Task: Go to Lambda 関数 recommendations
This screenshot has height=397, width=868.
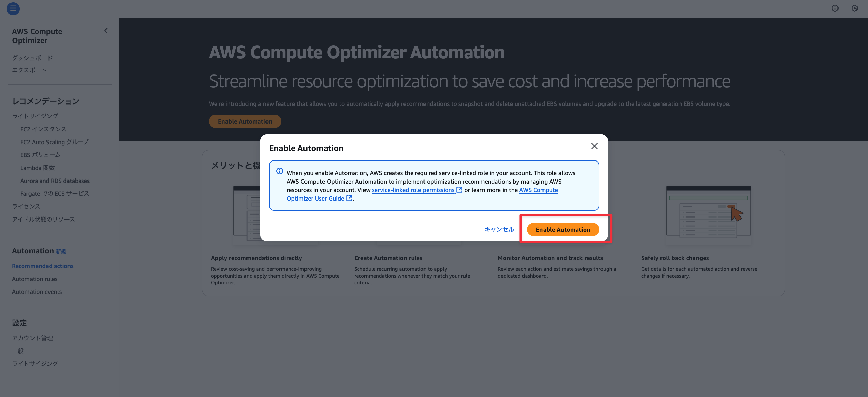Action: tap(38, 168)
